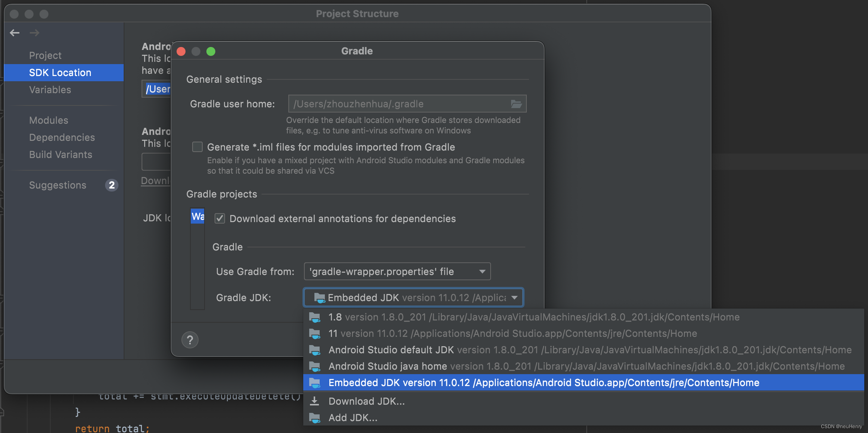Image resolution: width=868 pixels, height=433 pixels.
Task: Click the help question mark button
Action: click(x=190, y=340)
